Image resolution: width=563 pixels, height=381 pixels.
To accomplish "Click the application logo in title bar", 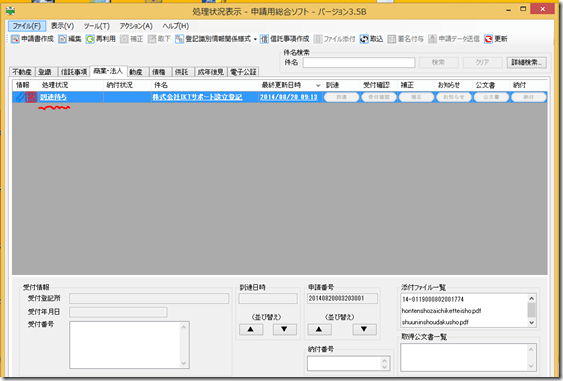I will [10, 11].
